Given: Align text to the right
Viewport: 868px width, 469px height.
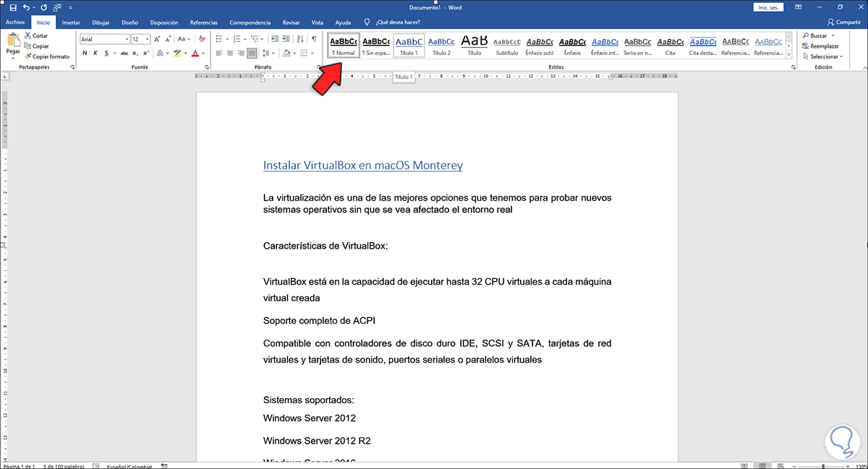Looking at the screenshot, I should point(242,53).
